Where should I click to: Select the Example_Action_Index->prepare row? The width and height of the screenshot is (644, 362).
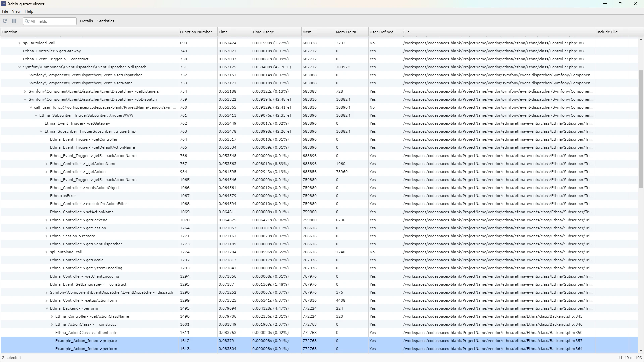(86, 341)
